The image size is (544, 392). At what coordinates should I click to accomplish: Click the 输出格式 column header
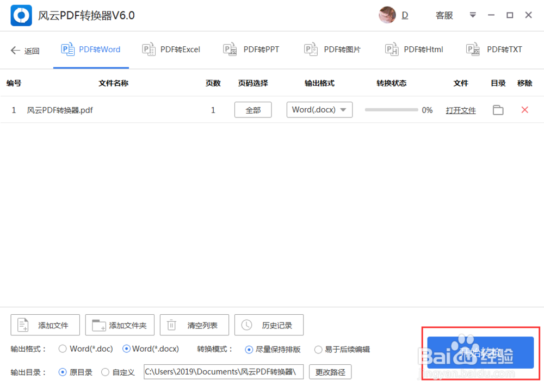click(x=319, y=83)
